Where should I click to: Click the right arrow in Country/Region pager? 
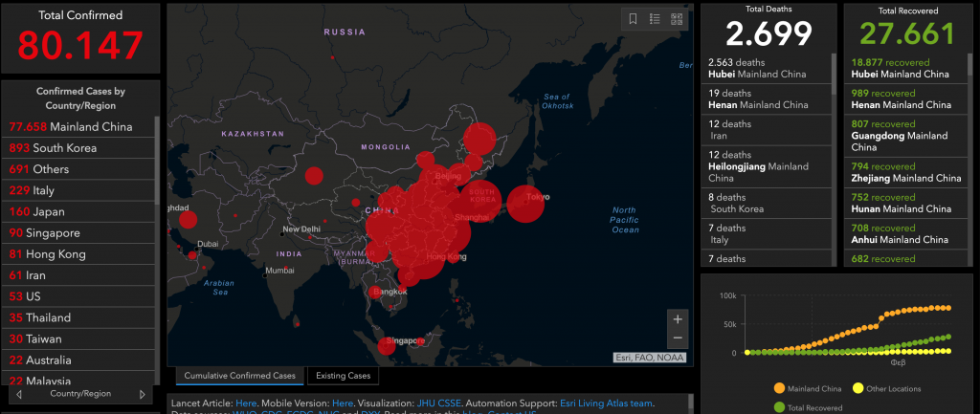[143, 394]
